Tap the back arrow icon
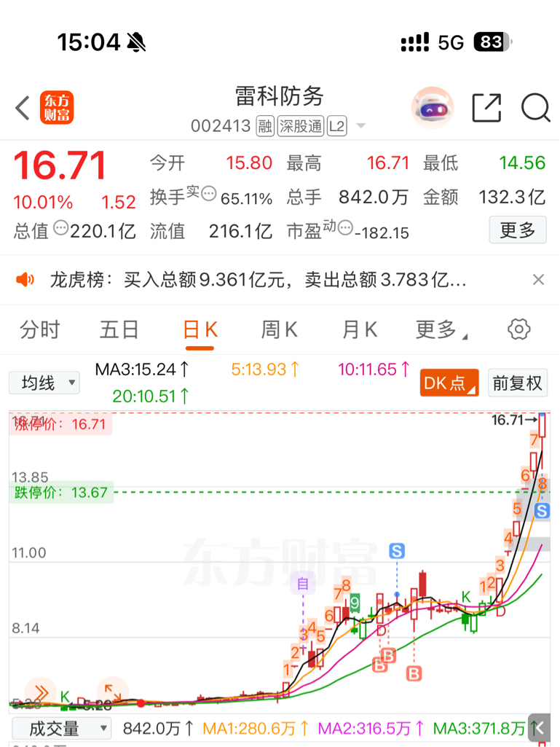Screen dimensions: 560x747 [23, 108]
